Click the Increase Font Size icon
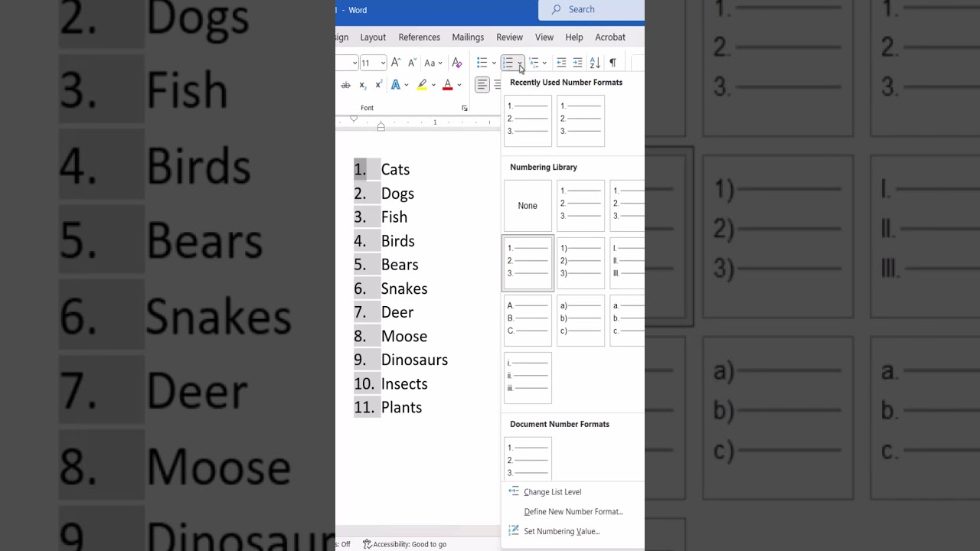The image size is (980, 551). point(396,63)
